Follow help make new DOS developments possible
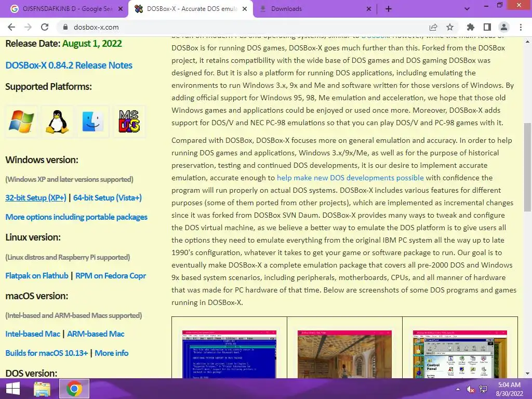Viewport: 532px width, 399px height. pyautogui.click(x=350, y=178)
